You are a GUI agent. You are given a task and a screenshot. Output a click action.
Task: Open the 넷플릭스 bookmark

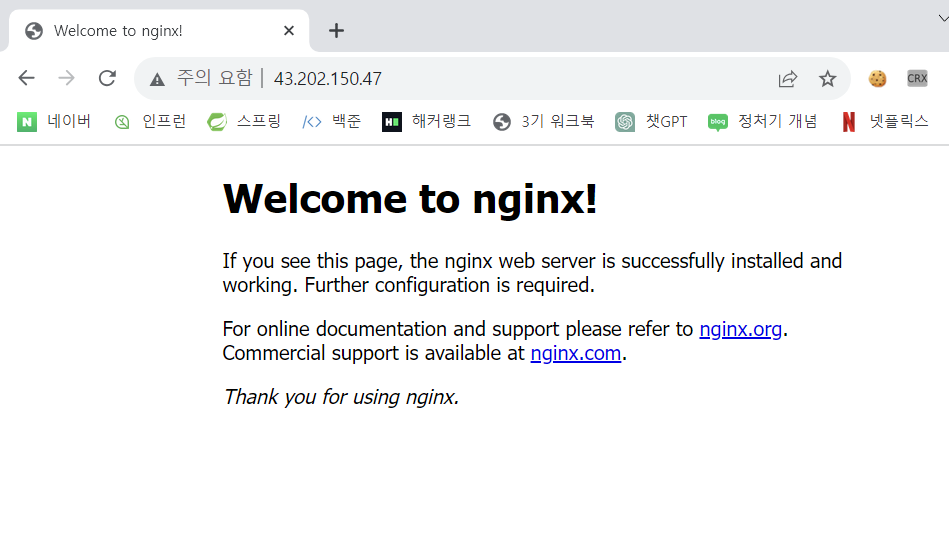pos(885,122)
